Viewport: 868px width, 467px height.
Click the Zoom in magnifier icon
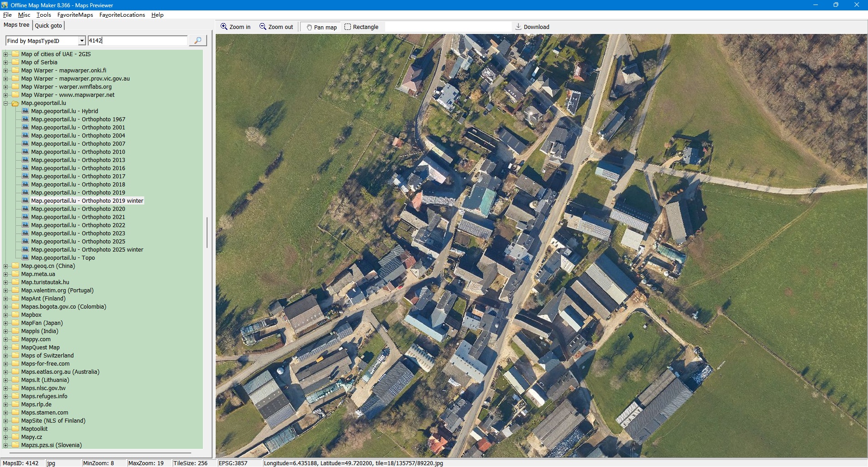coord(224,27)
